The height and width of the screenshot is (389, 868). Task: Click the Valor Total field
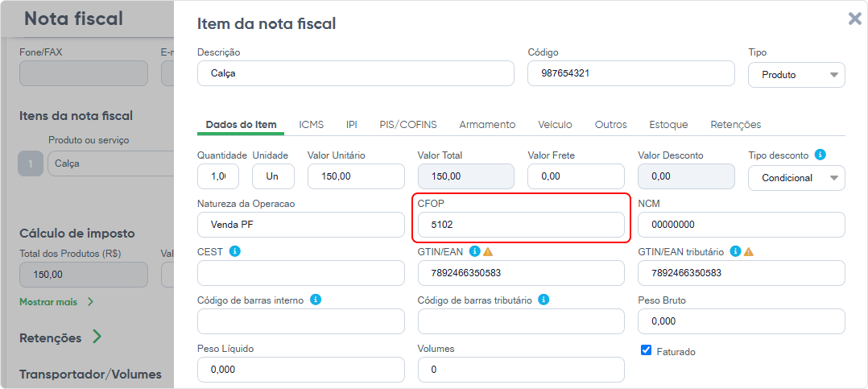click(465, 176)
